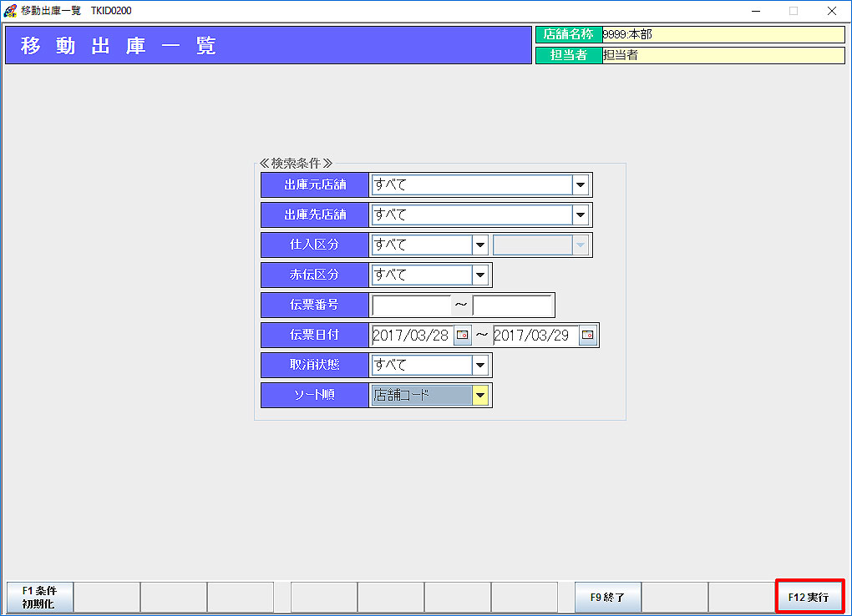The width and height of the screenshot is (852, 616).
Task: Click the end date field 2017/03/29
Action: 535,336
